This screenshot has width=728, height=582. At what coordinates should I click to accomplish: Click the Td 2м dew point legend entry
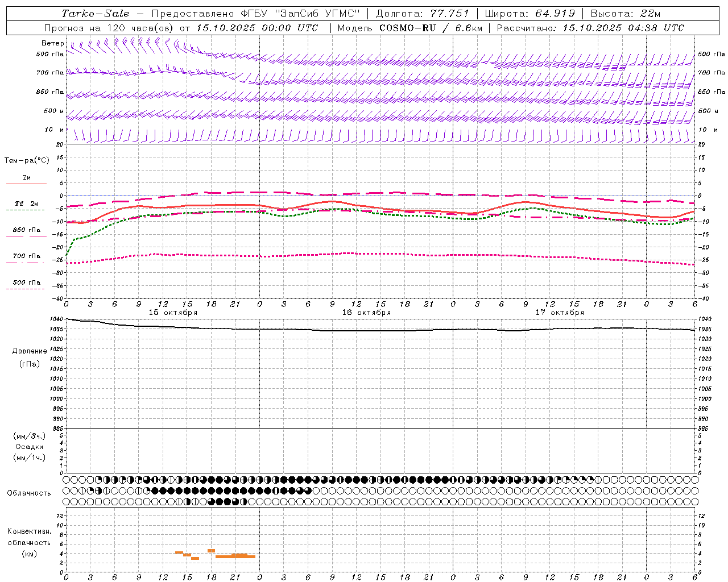[x=27, y=203]
